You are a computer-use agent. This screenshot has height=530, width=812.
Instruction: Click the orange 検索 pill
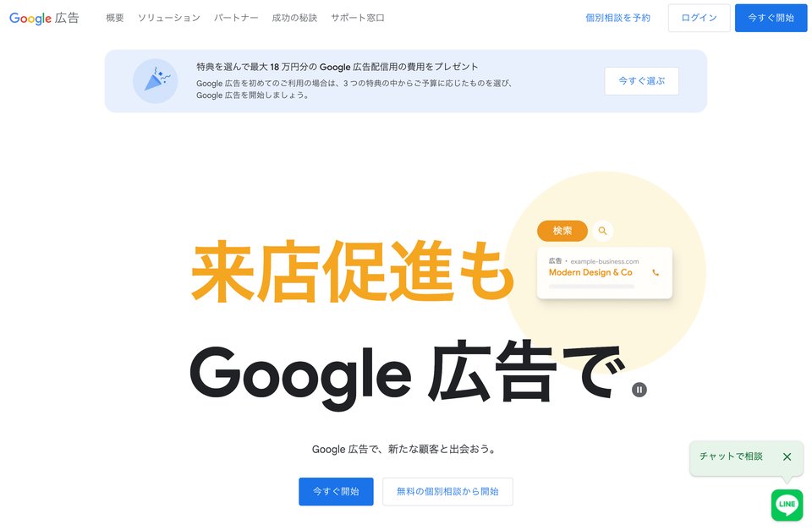pyautogui.click(x=562, y=231)
